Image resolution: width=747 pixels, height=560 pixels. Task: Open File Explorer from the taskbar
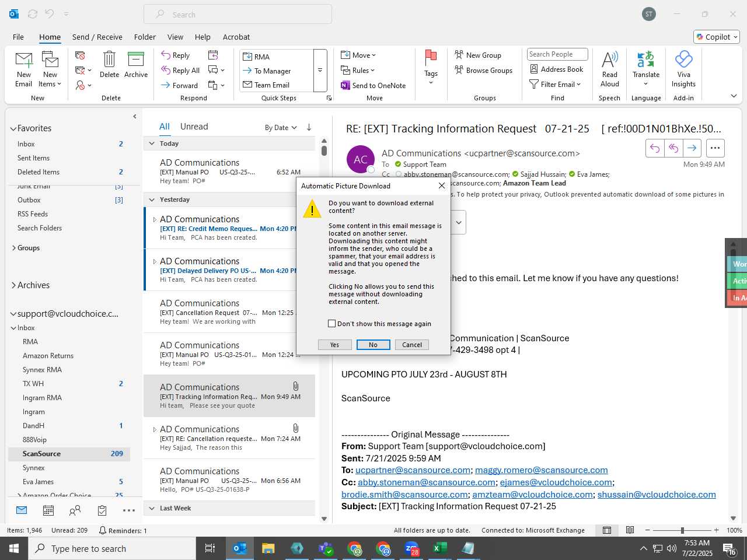pyautogui.click(x=268, y=548)
